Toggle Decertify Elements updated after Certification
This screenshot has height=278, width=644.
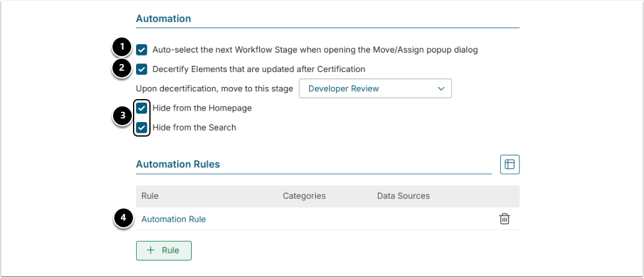(x=142, y=69)
